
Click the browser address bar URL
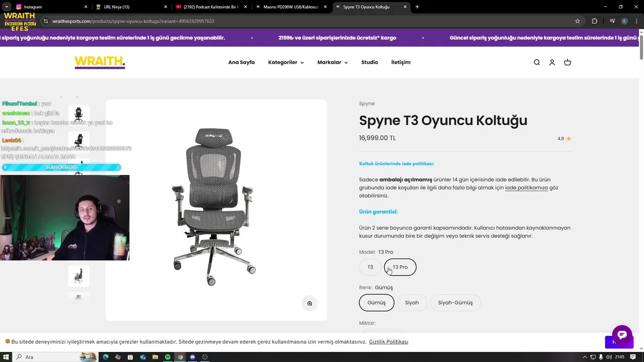point(133,21)
